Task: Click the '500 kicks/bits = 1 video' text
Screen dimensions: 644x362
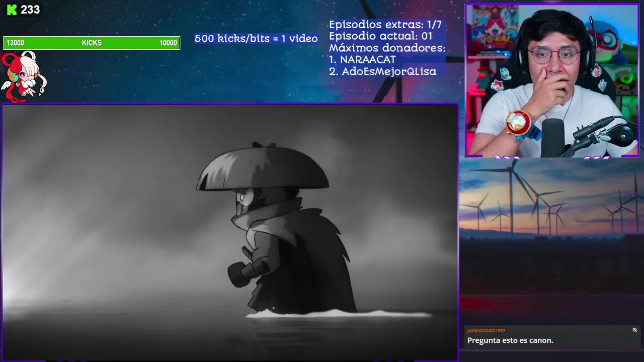Action: [x=256, y=39]
